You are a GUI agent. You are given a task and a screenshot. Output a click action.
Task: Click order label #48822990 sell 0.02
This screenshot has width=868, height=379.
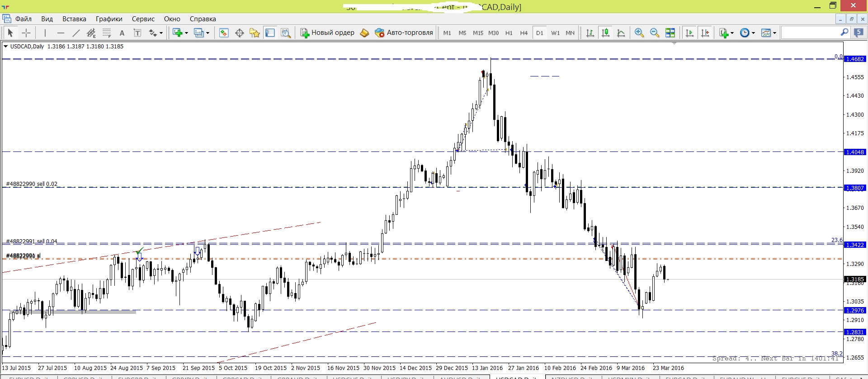(x=32, y=184)
